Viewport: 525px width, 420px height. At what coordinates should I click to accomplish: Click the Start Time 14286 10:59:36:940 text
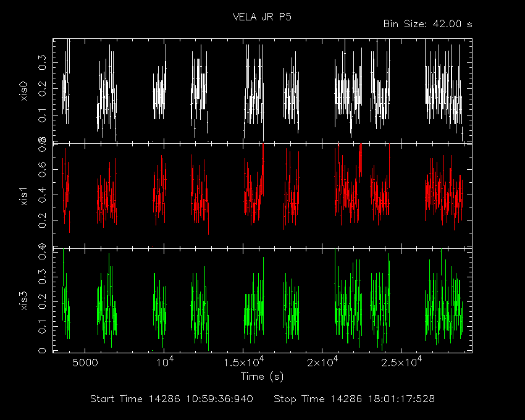(x=172, y=399)
